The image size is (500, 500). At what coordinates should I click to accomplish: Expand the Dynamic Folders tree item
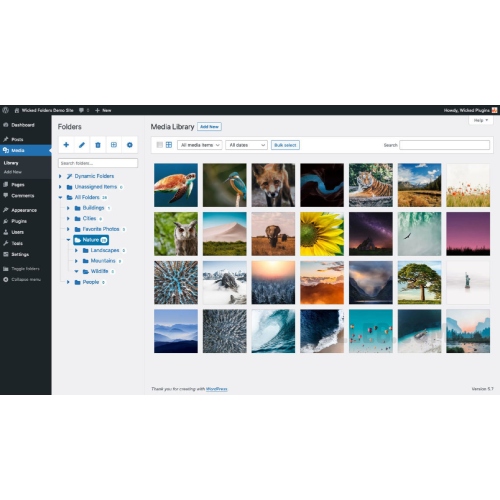tap(60, 176)
